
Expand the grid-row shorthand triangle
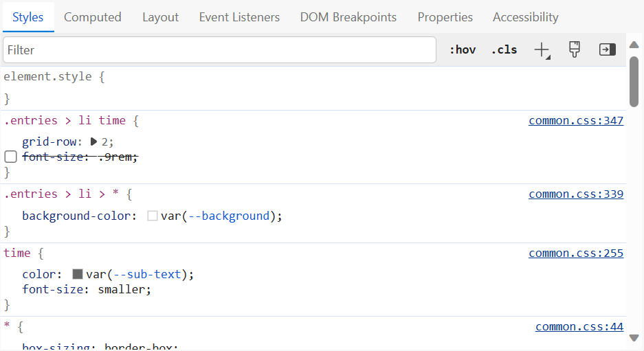94,141
